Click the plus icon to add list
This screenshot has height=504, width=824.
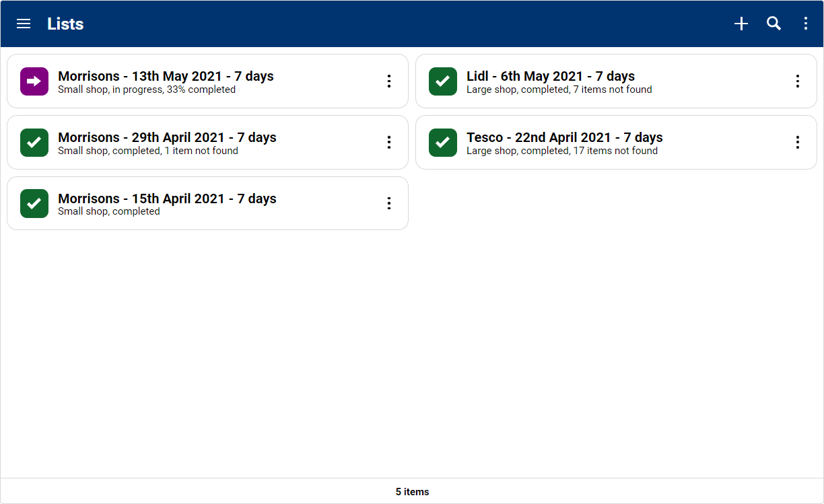point(741,24)
